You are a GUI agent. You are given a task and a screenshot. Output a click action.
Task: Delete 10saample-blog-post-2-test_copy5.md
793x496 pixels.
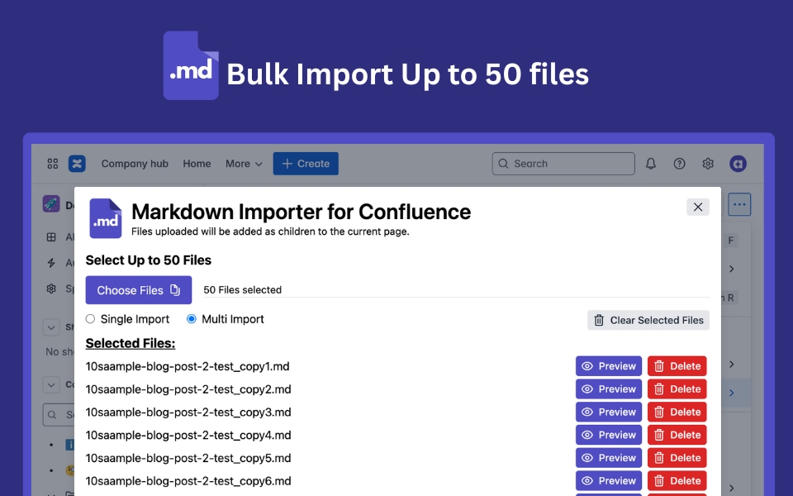tap(677, 458)
